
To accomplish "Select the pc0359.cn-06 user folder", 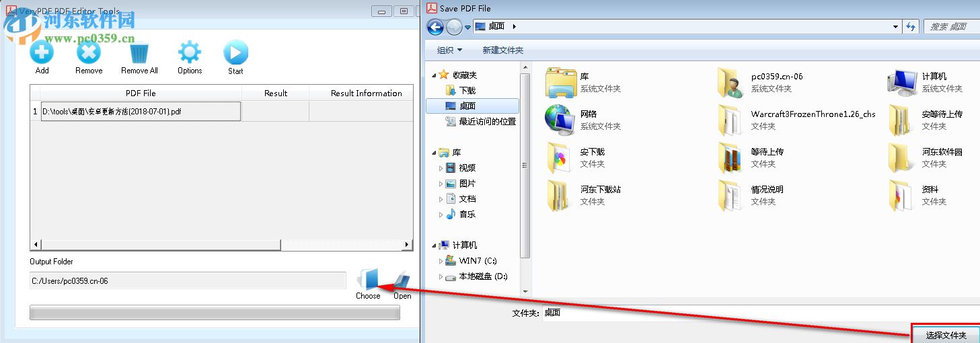I will (x=730, y=82).
